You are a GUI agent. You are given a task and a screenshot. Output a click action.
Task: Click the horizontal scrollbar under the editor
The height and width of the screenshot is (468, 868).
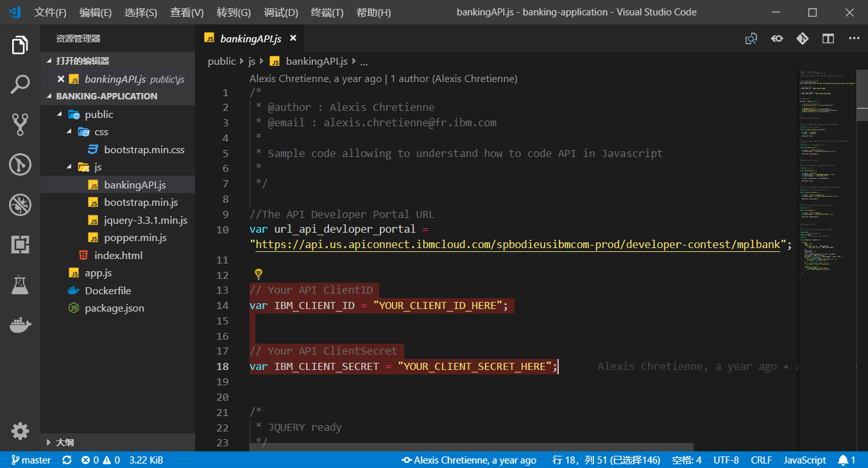tap(472, 447)
